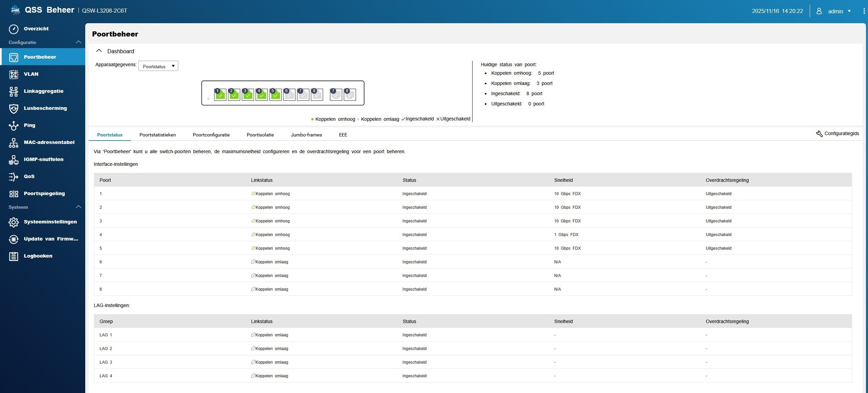Collapse the Dashboard section chevron
Image resolution: width=868 pixels, height=393 pixels.
[x=99, y=51]
